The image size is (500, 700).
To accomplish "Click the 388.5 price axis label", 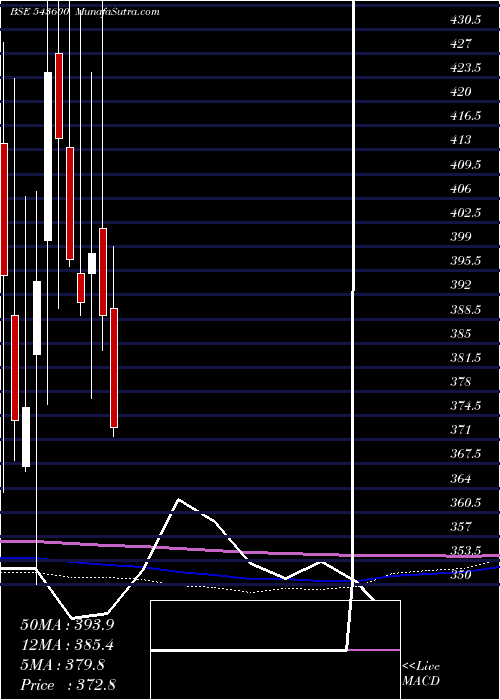I will coord(465,309).
